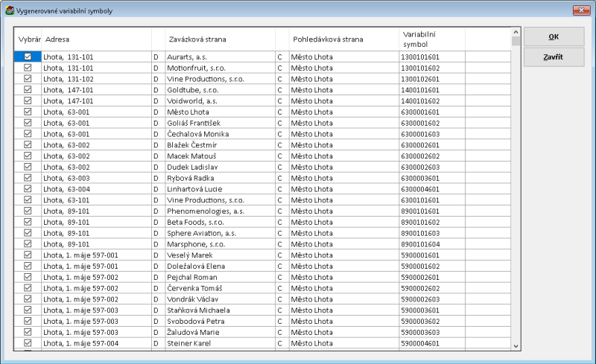Click the Zavřít button
The height and width of the screenshot is (364, 596).
[554, 57]
